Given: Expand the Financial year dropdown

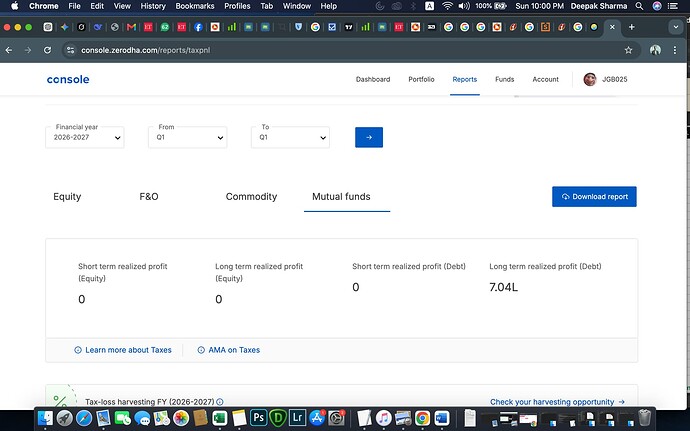Looking at the screenshot, I should (x=85, y=137).
